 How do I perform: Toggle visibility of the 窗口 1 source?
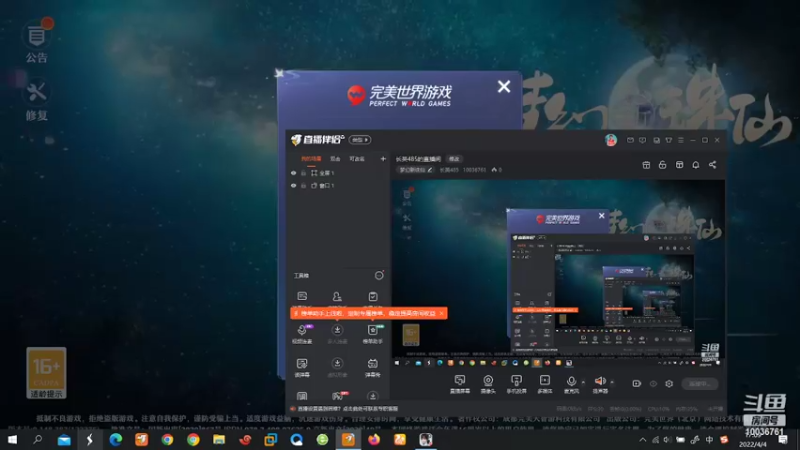(x=293, y=186)
